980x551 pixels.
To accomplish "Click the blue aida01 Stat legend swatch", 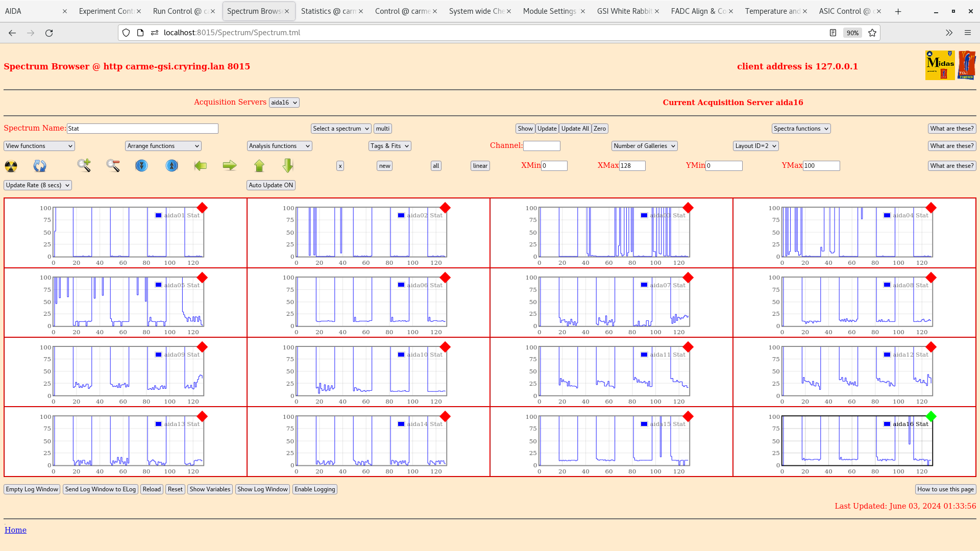I will point(159,215).
